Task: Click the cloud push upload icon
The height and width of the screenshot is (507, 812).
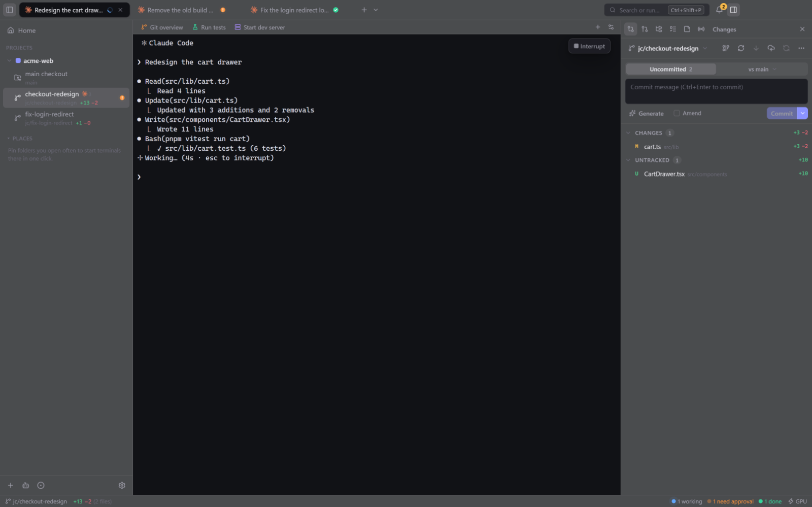Action: (771, 48)
